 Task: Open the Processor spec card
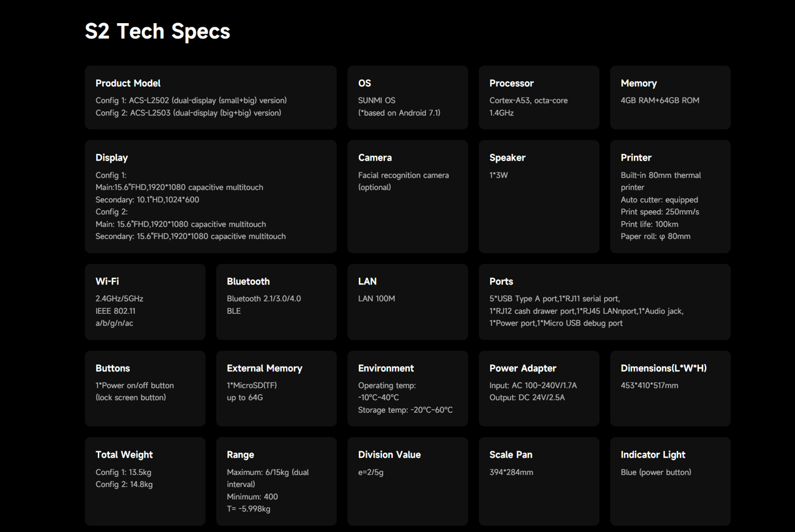[x=539, y=97]
